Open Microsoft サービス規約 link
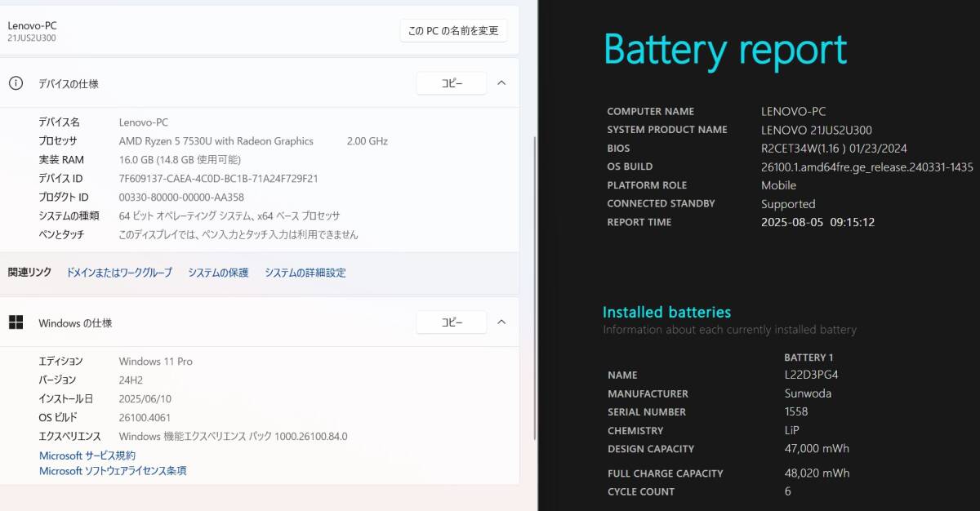 pos(87,455)
